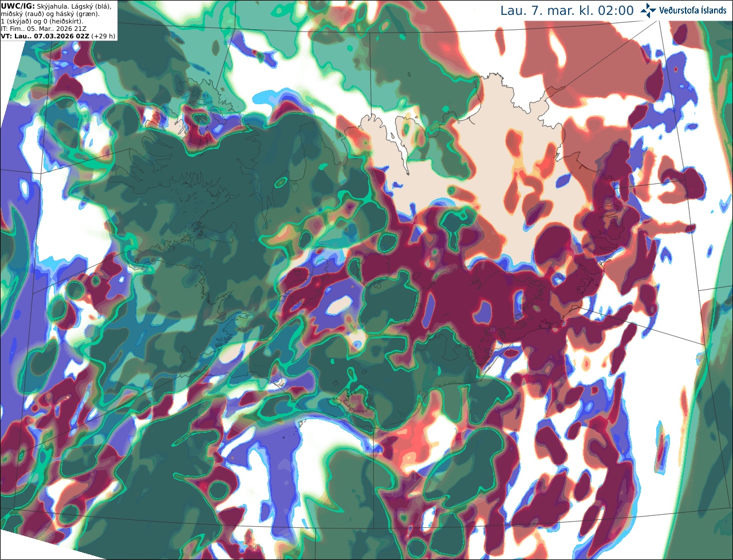The image size is (733, 560).
Task: Click the "miðský (rauð) og háský (græn)." line
Action: (x=50, y=13)
